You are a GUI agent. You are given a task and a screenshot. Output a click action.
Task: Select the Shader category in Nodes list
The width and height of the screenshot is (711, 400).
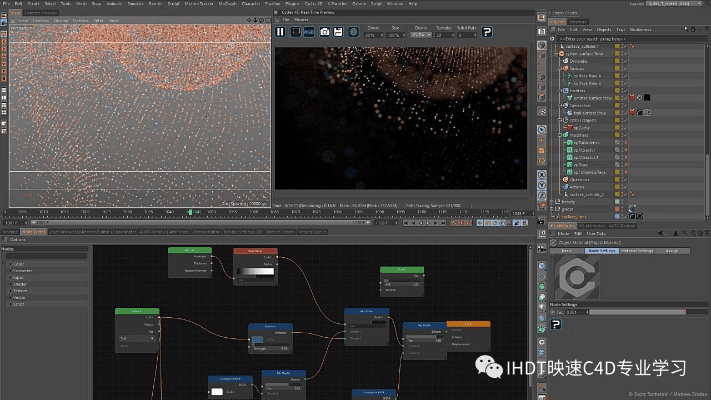(19, 282)
